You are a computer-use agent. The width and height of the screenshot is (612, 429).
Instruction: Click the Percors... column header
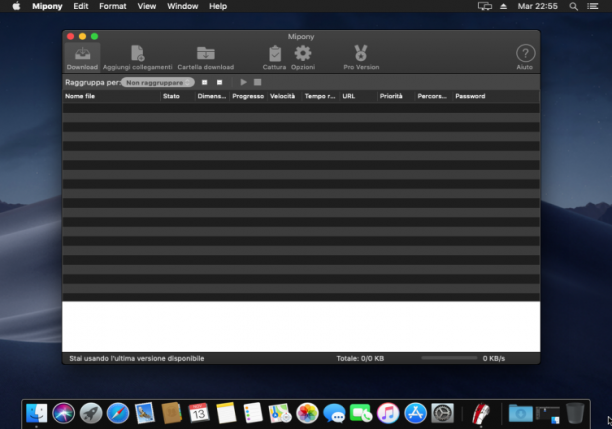pyautogui.click(x=433, y=96)
